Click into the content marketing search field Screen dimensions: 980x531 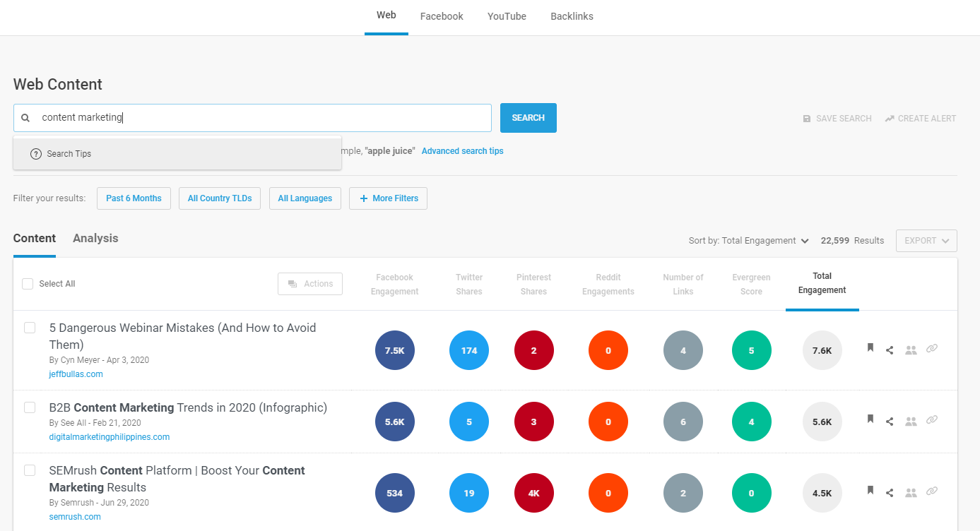pos(261,118)
